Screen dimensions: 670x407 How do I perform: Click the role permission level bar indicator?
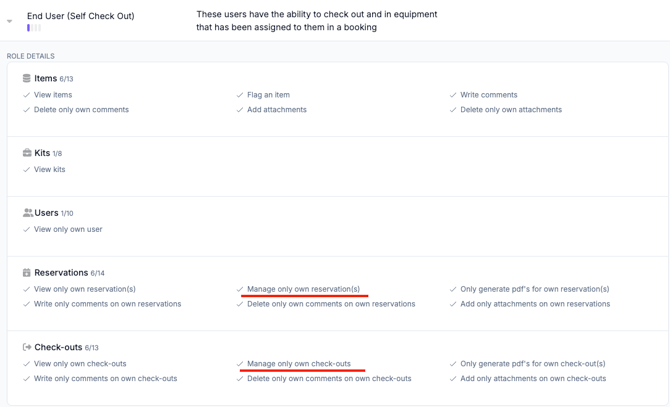pyautogui.click(x=34, y=28)
